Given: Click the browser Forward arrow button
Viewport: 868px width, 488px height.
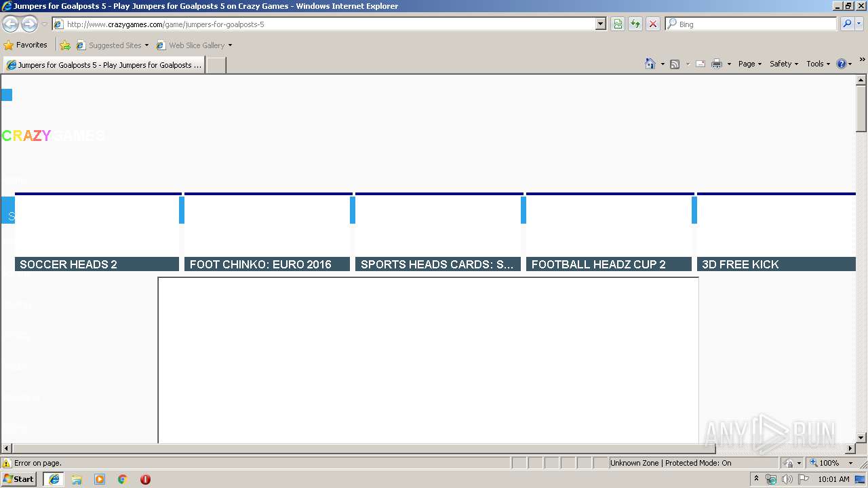Looking at the screenshot, I should 29,24.
